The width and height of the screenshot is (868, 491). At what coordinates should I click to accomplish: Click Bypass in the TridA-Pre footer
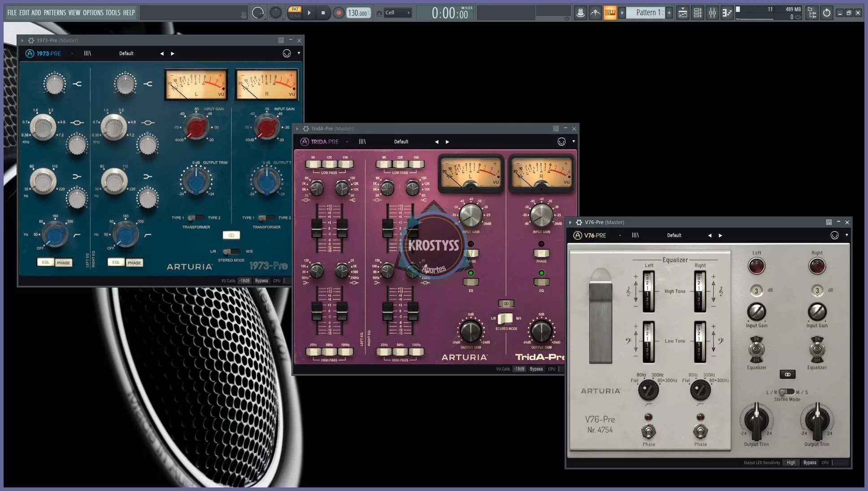click(536, 369)
